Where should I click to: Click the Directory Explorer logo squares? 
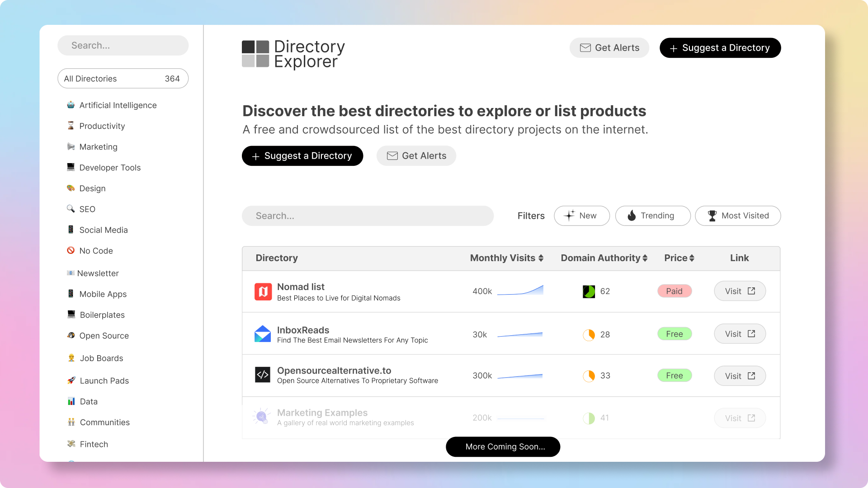[x=255, y=54]
